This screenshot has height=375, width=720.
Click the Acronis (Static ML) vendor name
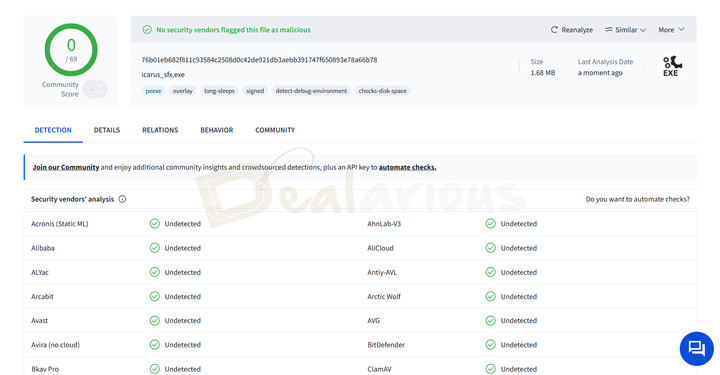[x=60, y=224]
